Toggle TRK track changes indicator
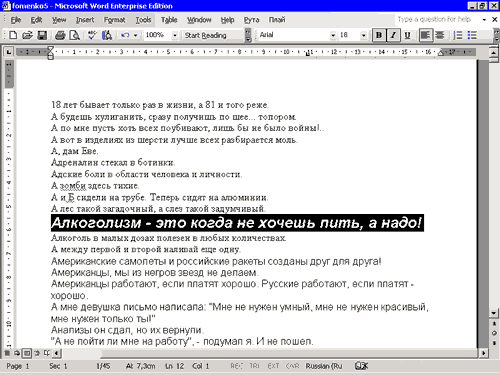The image size is (500, 375). 255,366
